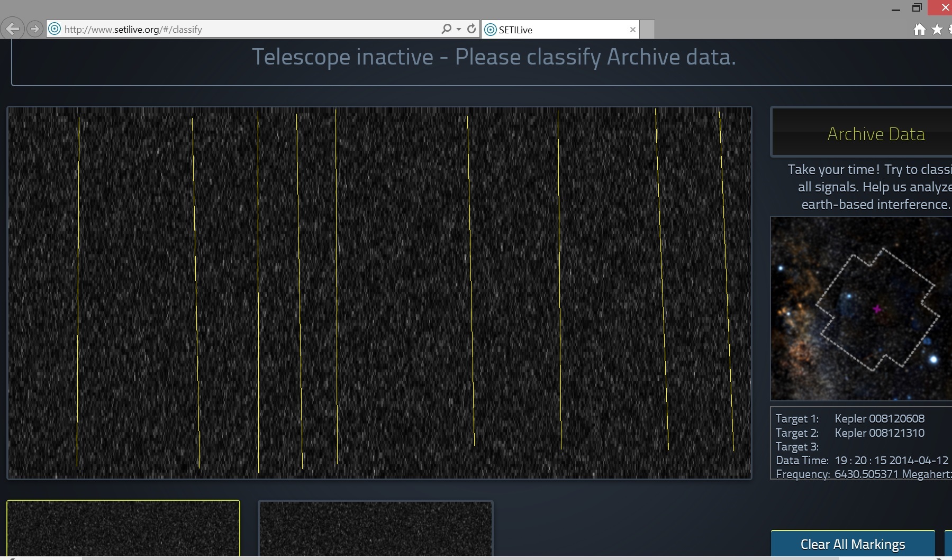
Task: Close the SETILive tab
Action: click(x=632, y=30)
